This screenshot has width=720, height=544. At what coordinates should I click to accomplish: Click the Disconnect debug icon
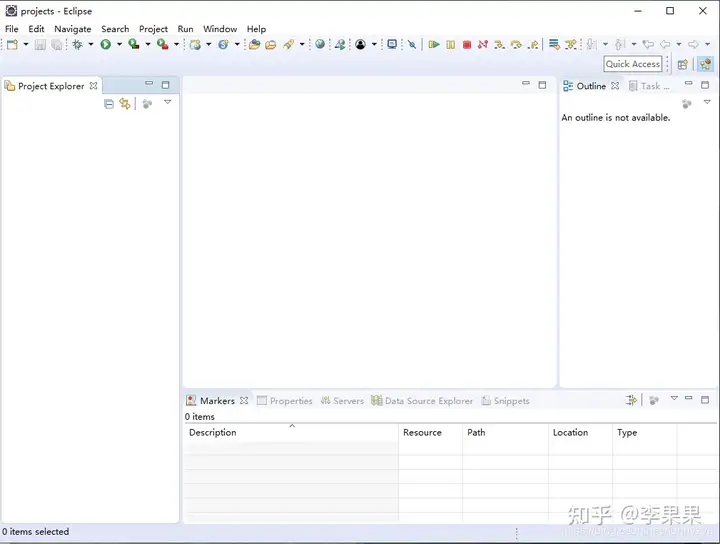point(483,45)
